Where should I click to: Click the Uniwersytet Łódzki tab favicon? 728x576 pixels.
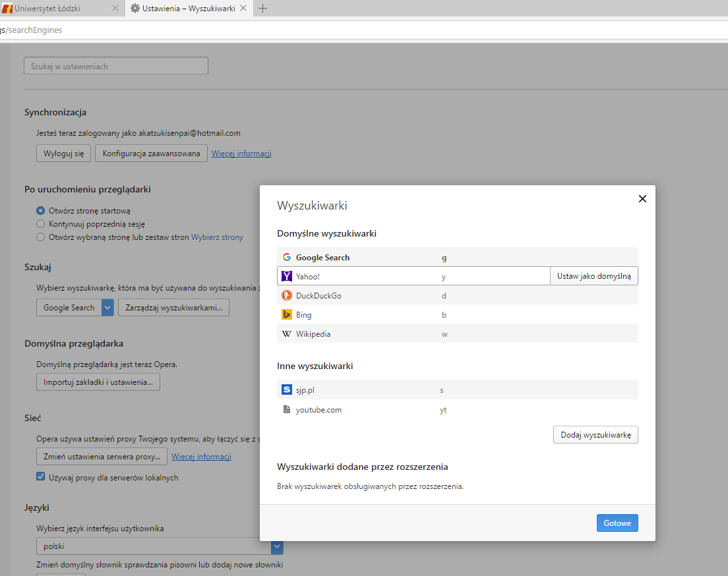pyautogui.click(x=7, y=9)
